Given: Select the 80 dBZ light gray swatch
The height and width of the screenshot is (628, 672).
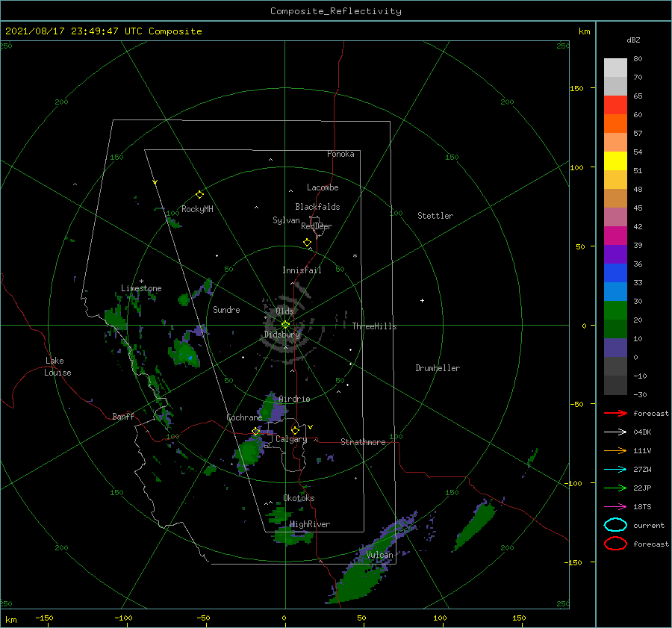Looking at the screenshot, I should [x=615, y=68].
